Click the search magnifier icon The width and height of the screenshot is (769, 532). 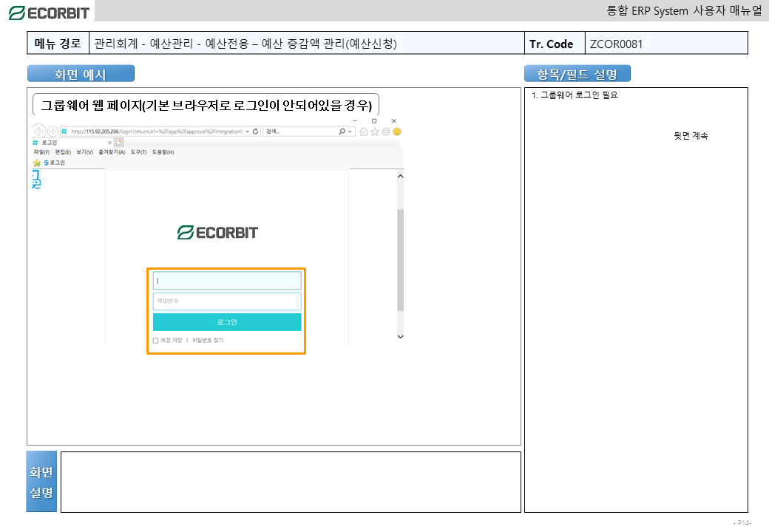[x=342, y=132]
